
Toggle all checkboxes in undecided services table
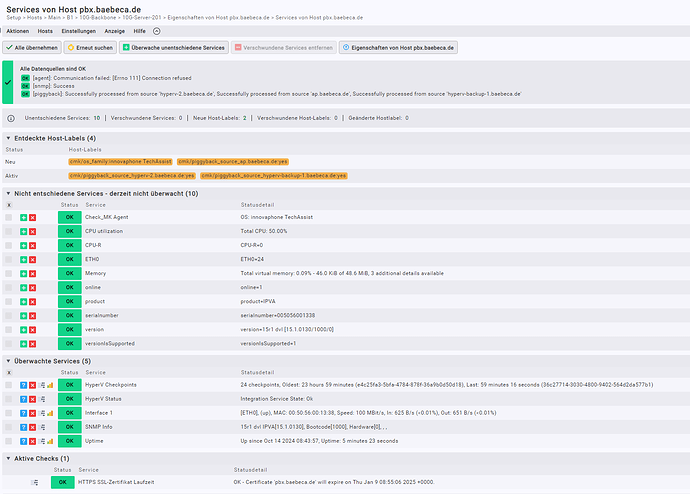click(x=10, y=205)
